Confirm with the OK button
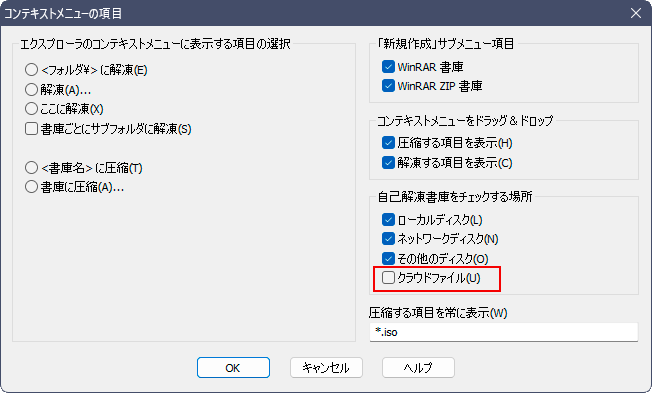This screenshot has height=393, width=652. point(233,368)
